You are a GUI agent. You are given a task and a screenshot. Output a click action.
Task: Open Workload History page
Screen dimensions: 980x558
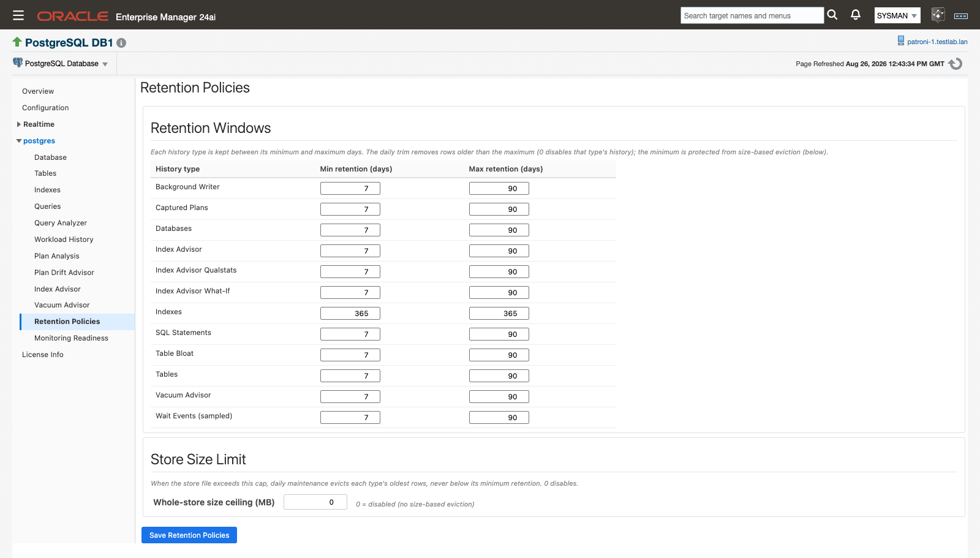64,239
